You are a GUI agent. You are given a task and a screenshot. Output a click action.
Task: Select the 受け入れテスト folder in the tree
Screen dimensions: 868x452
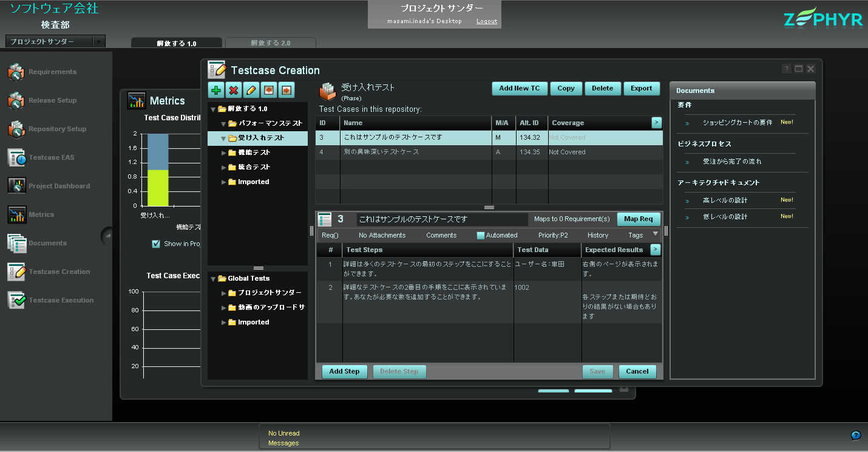[x=257, y=138]
